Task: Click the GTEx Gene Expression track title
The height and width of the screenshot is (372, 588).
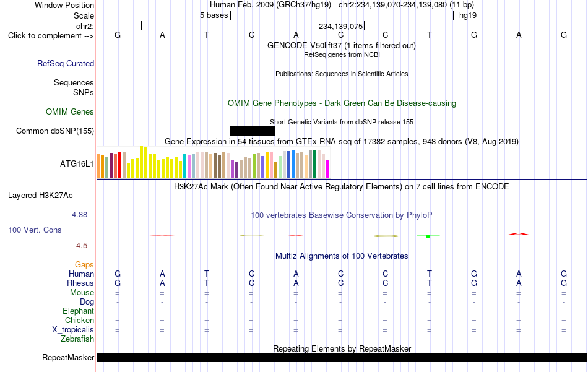Action: [x=342, y=141]
